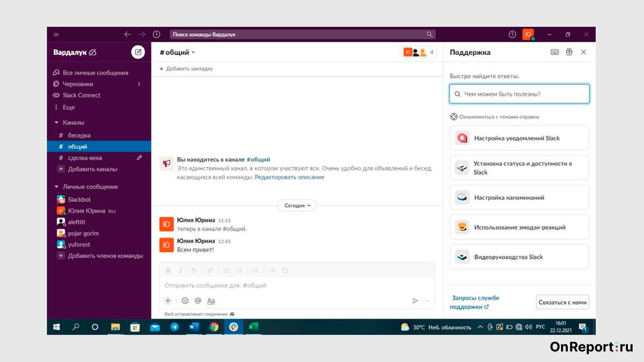
Task: Click Редактировать описание link
Action: 290,176
